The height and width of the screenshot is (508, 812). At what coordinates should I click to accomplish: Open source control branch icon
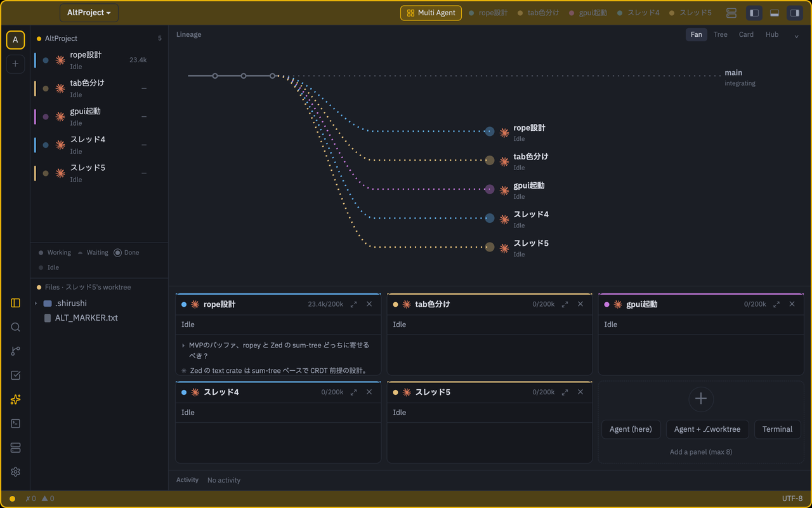(x=16, y=351)
